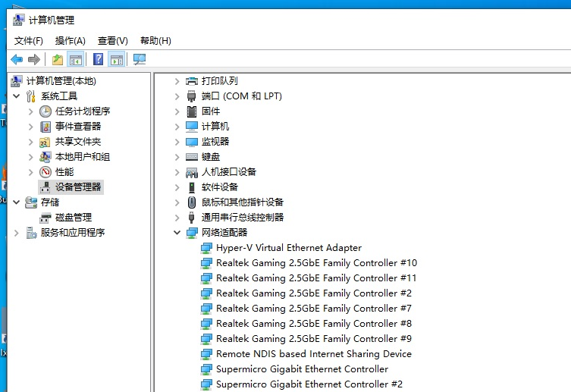
Task: Click the 键盘 category label
Action: click(x=211, y=157)
